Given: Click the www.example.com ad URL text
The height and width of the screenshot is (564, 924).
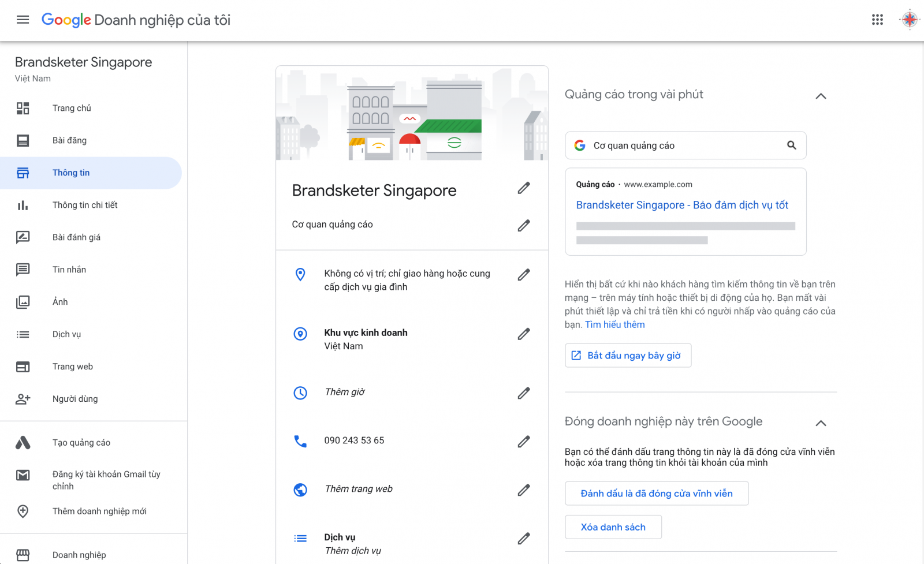Looking at the screenshot, I should click(x=658, y=184).
